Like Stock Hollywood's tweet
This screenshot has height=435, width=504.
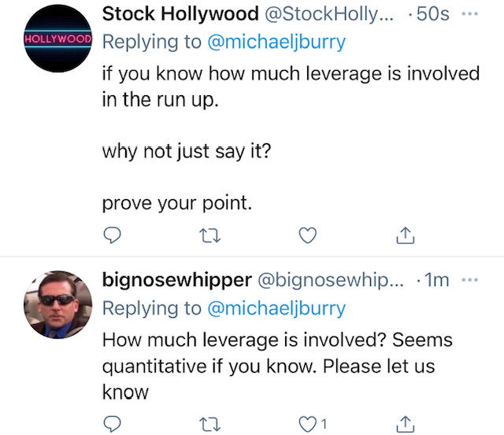tap(309, 234)
